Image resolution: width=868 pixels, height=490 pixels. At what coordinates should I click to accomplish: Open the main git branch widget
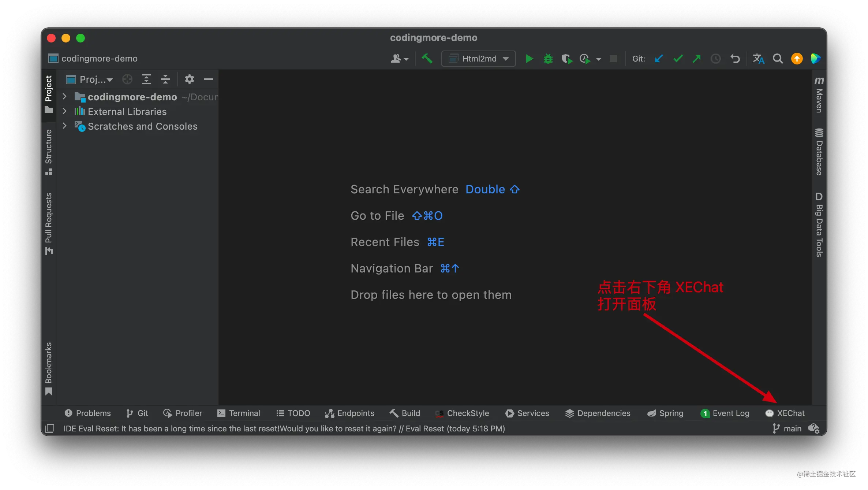pyautogui.click(x=787, y=428)
